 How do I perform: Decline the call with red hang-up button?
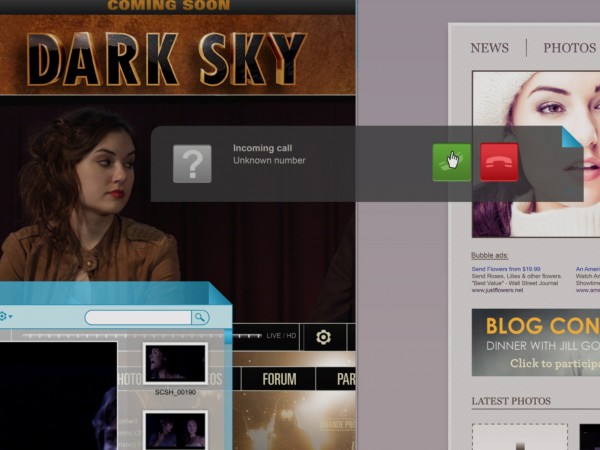[x=499, y=162]
